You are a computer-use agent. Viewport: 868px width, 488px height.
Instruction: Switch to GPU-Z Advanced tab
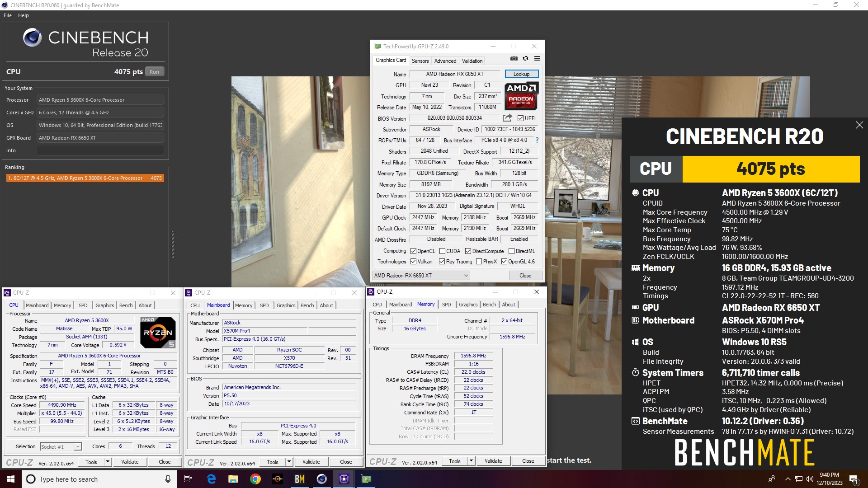click(x=445, y=61)
